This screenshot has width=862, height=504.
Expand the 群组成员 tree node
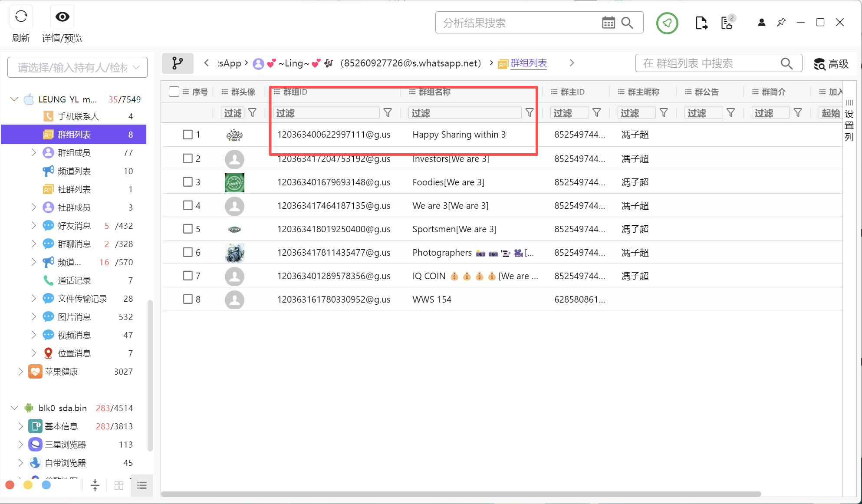point(34,153)
